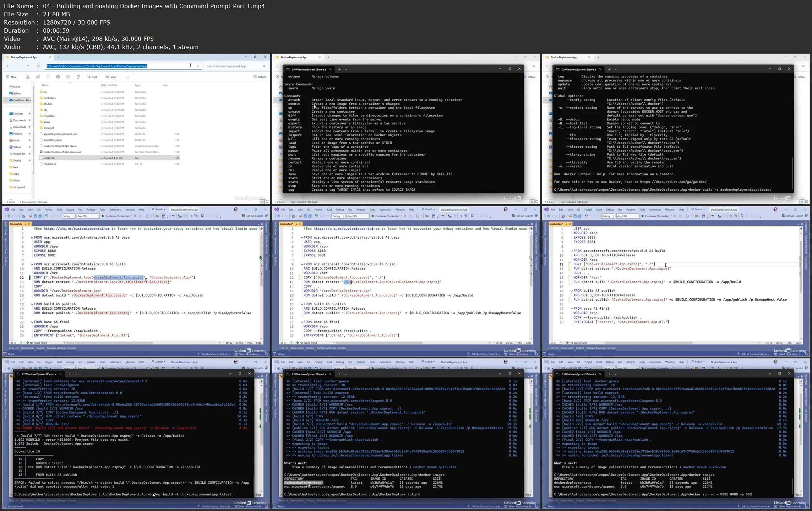Open the View dropdown in File Explorer toolbar
Screen dimensions: 812x511
(x=112, y=77)
